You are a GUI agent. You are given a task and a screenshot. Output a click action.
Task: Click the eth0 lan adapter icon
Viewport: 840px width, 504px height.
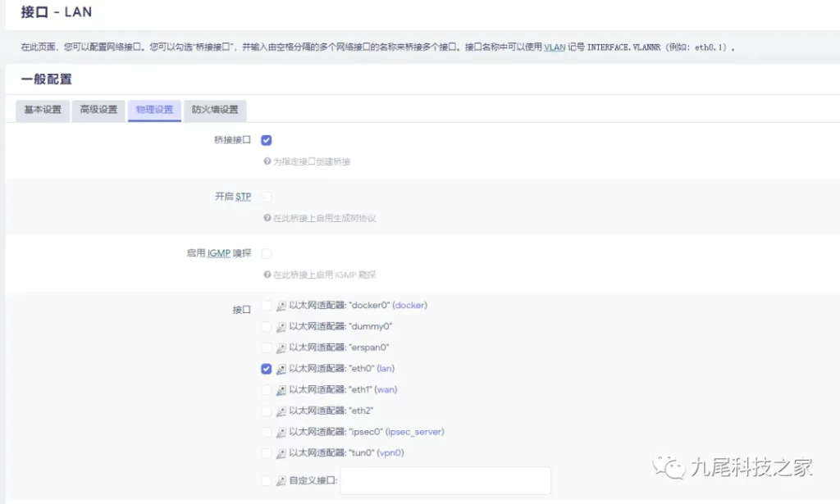(x=281, y=370)
